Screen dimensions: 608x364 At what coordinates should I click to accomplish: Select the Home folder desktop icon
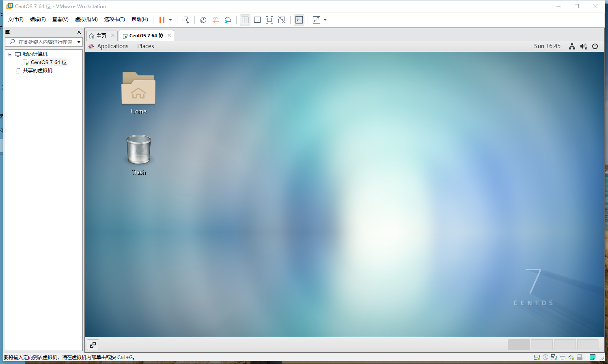coord(138,93)
